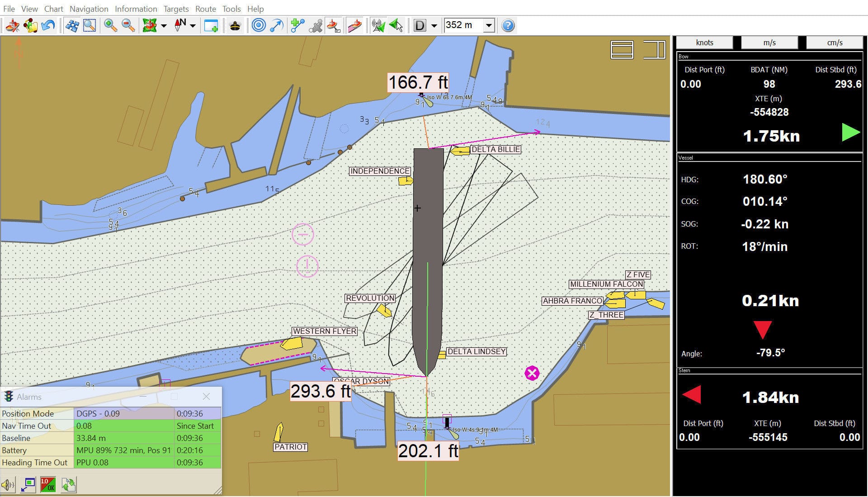Toggle the D display mode button
This screenshot has height=497, width=868.
[x=420, y=25]
